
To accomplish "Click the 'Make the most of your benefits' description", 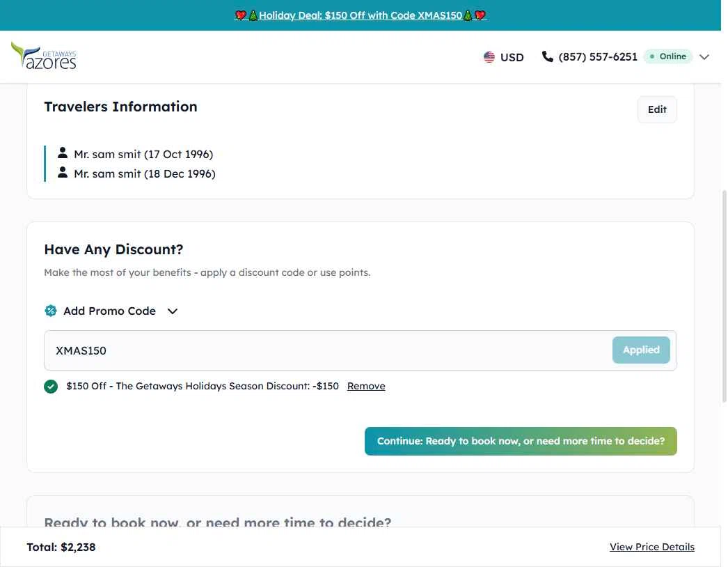I will [207, 272].
